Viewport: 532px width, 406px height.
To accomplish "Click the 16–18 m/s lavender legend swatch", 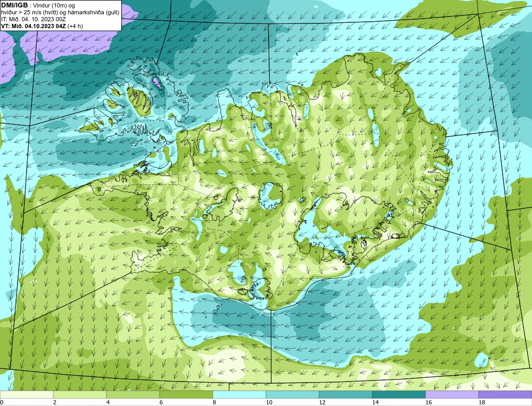I will tap(452, 394).
